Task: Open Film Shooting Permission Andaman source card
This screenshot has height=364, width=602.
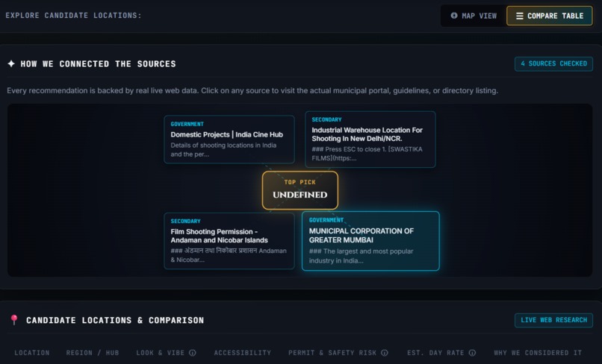Action: (229, 241)
